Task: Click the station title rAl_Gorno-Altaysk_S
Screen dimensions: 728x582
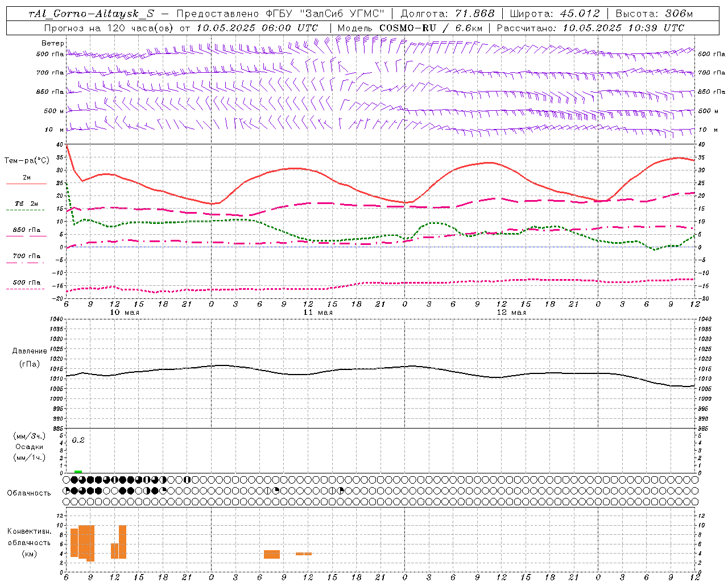Action: (91, 14)
